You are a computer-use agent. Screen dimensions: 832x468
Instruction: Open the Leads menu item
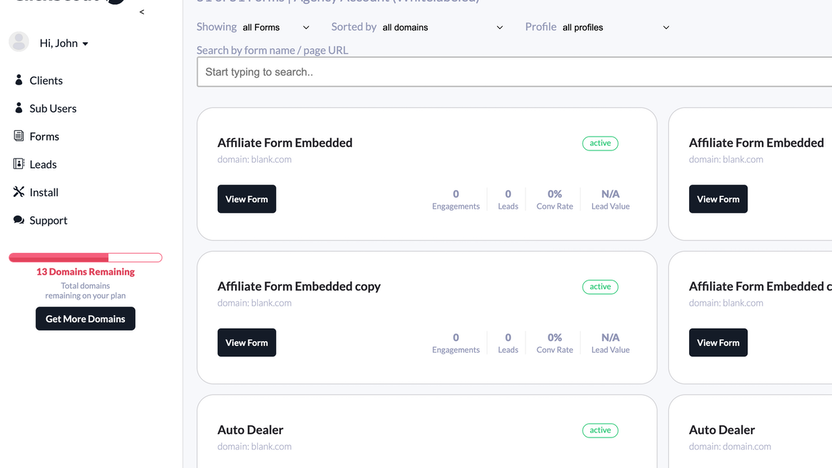(43, 164)
